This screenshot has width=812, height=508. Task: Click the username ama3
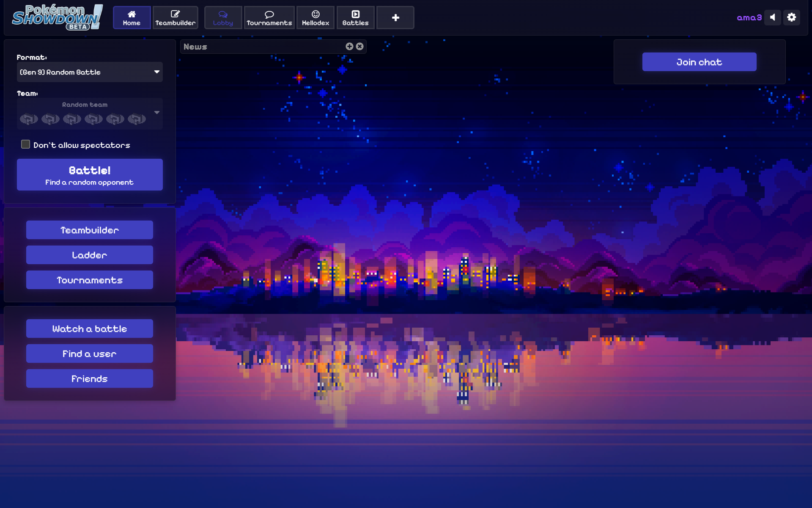click(x=749, y=17)
